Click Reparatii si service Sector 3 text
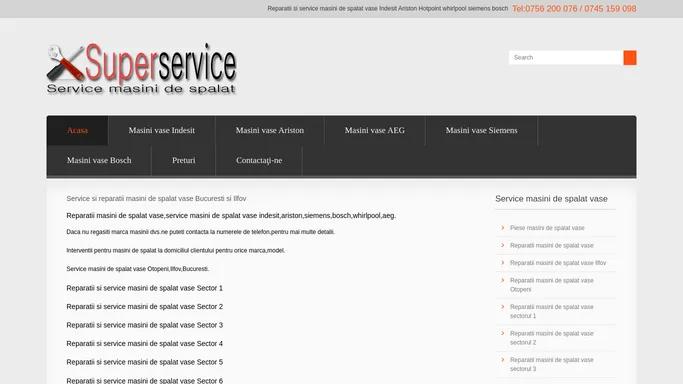 coord(145,325)
